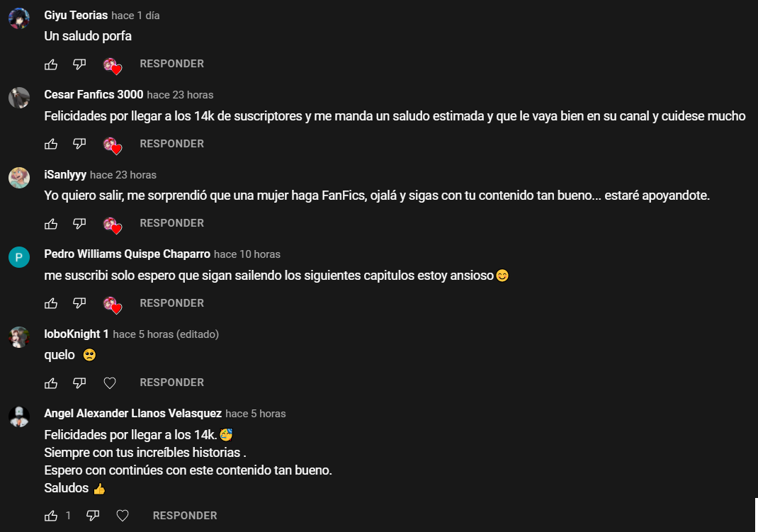
Task: Open Pedro Williams' teal 'P' avatar
Action: click(x=19, y=257)
